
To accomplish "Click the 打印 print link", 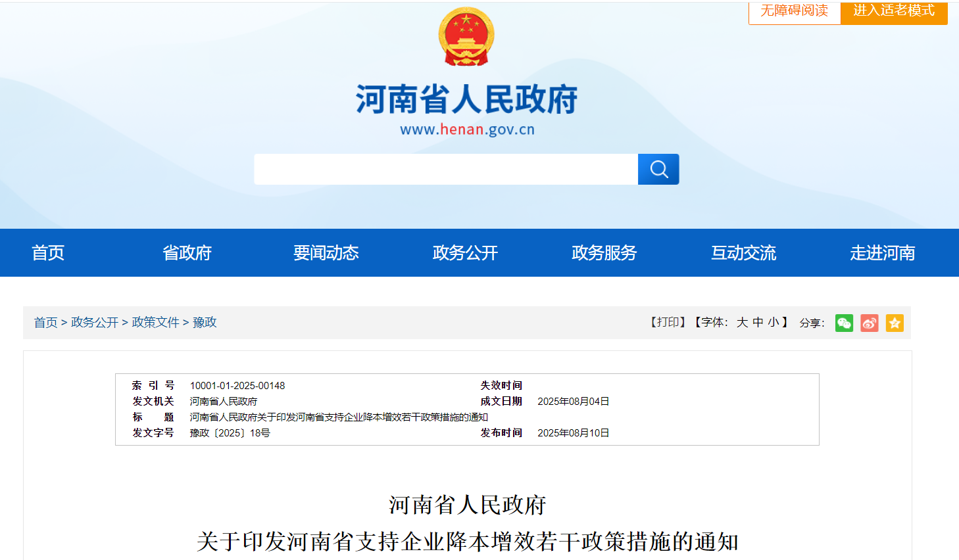I will click(x=668, y=322).
